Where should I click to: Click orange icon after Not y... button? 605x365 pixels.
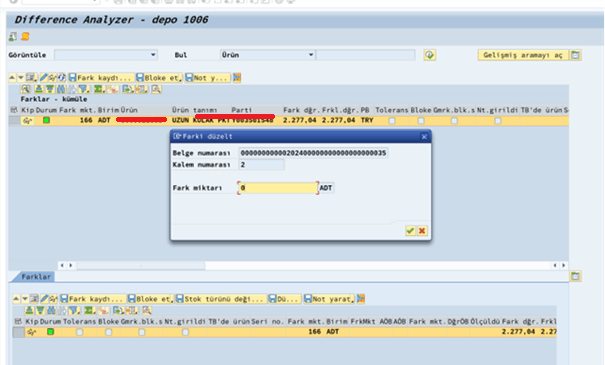click(x=237, y=78)
